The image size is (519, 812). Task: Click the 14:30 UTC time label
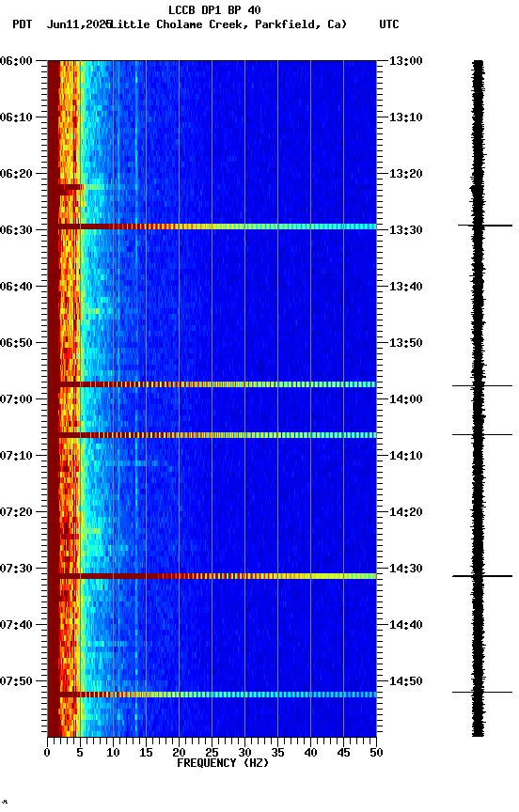pos(405,569)
